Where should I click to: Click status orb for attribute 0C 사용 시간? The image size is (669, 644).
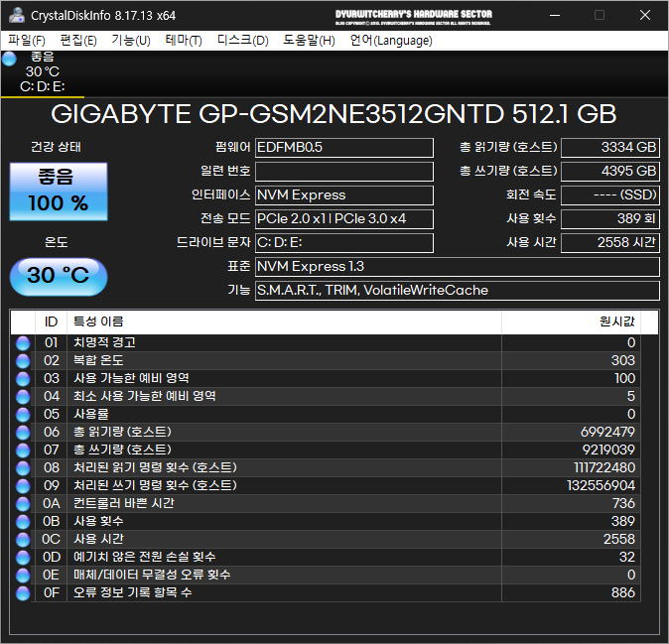[x=23, y=540]
